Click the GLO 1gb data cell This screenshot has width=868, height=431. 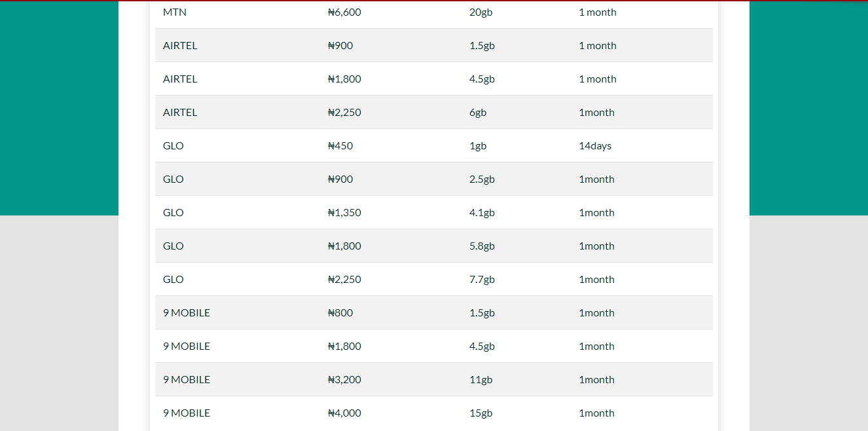pyautogui.click(x=478, y=146)
